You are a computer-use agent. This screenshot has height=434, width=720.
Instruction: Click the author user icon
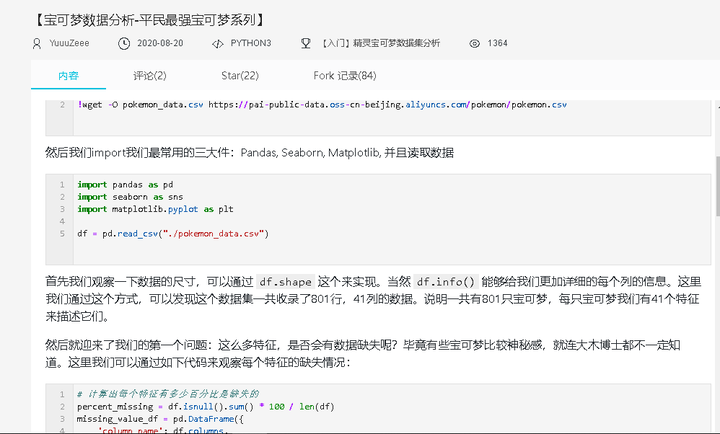(37, 44)
